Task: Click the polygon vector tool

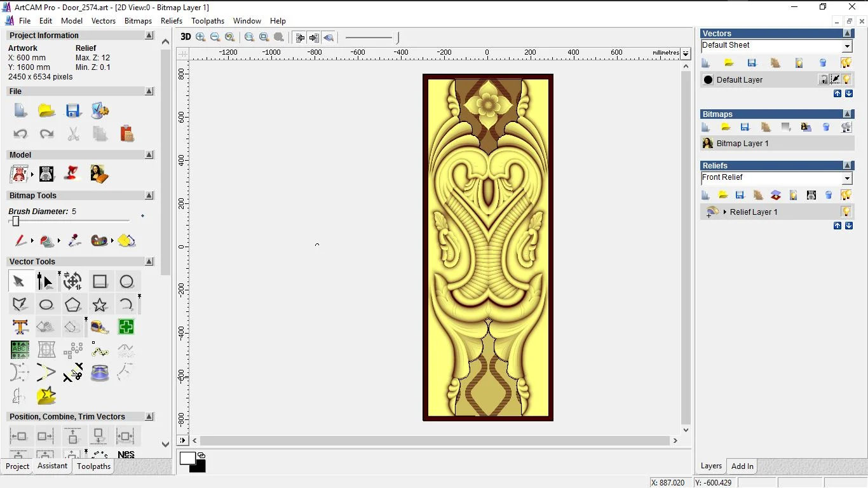Action: [73, 304]
